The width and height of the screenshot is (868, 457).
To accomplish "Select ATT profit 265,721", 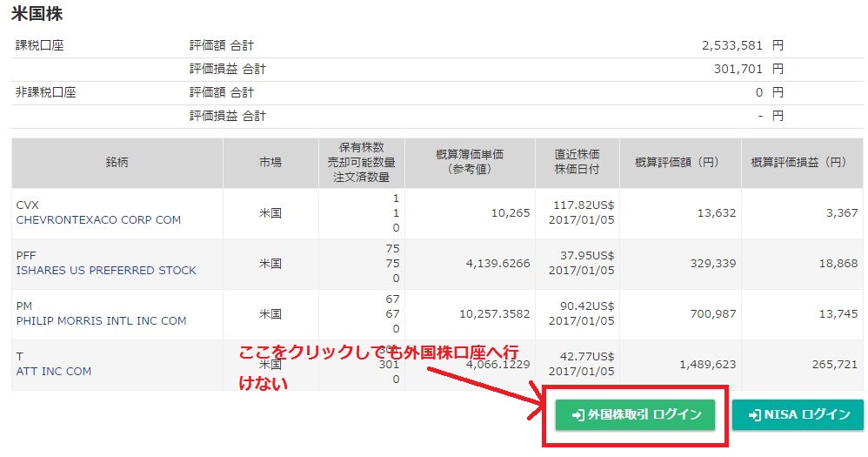I will pos(835,364).
